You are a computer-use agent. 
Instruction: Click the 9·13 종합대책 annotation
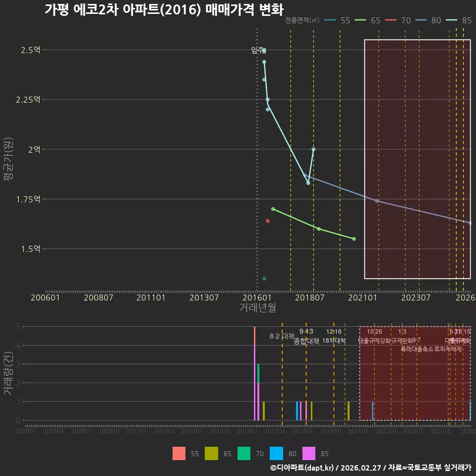(306, 336)
